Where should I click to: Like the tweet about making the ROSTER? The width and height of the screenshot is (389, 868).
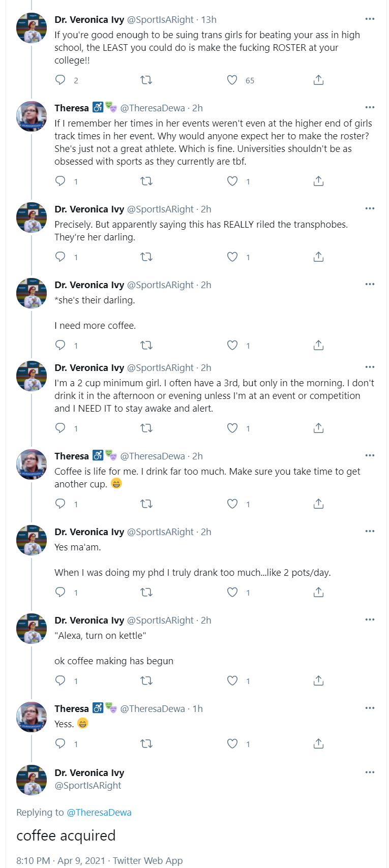(232, 80)
